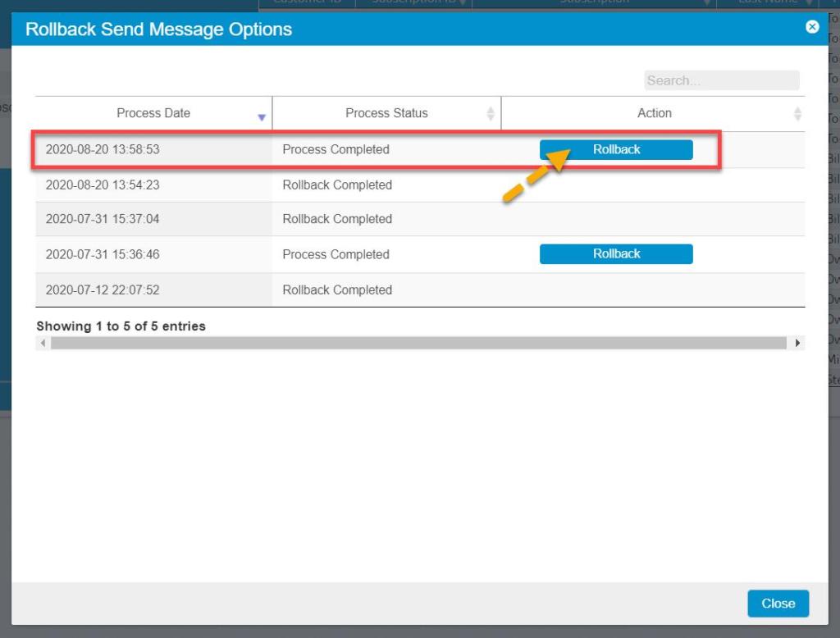
Task: Select the 2020-07-12 22:07:52 row
Action: pyautogui.click(x=103, y=290)
